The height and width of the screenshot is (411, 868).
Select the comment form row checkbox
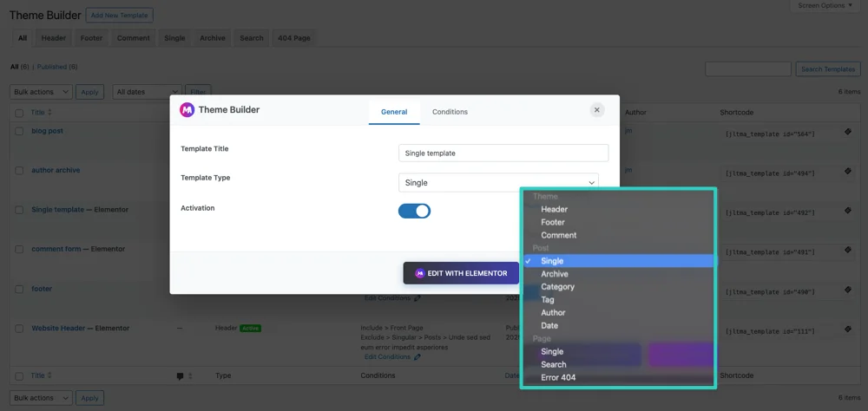(x=19, y=250)
